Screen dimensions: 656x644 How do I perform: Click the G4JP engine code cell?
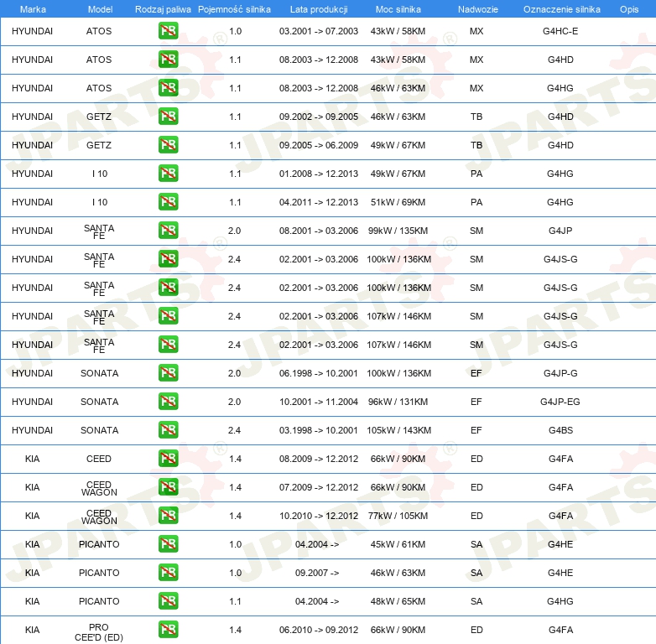coord(560,231)
